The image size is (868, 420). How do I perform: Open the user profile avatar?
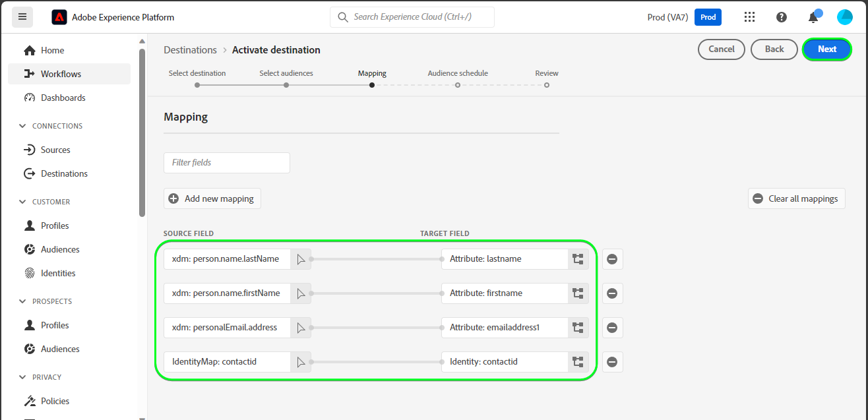(845, 17)
